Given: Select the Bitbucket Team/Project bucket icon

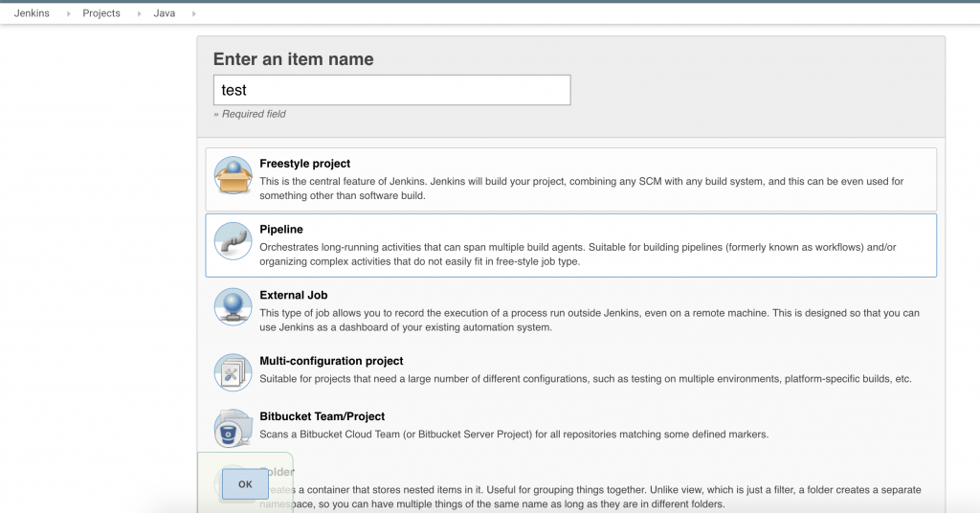Looking at the screenshot, I should [x=233, y=428].
